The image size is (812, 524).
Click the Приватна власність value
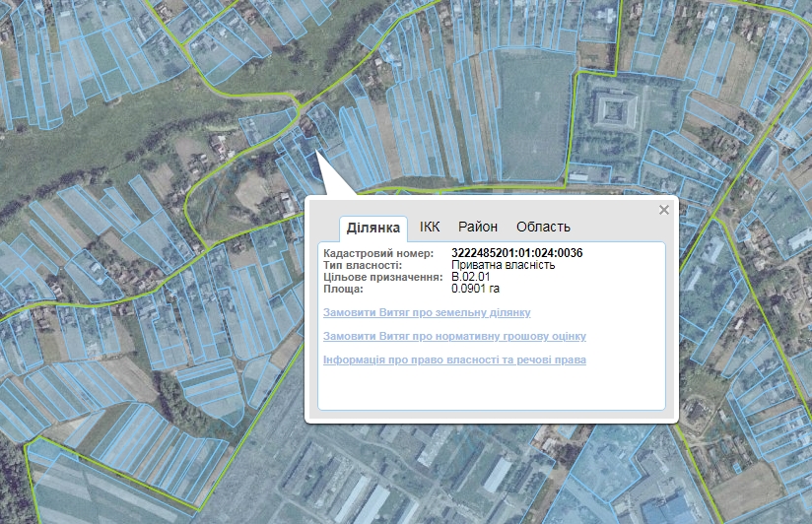coord(503,265)
